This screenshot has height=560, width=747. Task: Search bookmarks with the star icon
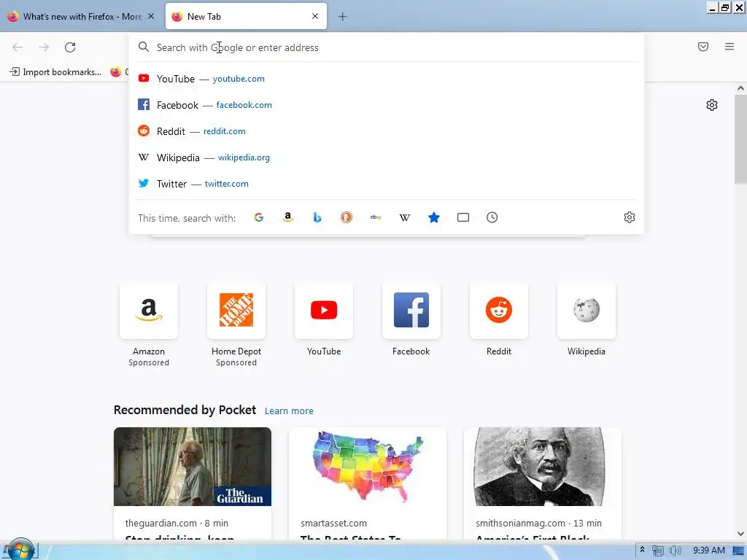coord(434,217)
